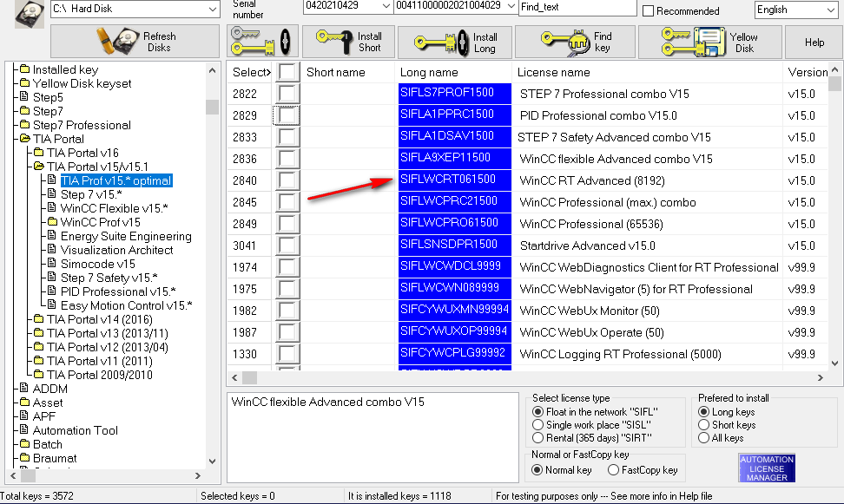Click the SIFLS7PROF1500 key cell
This screenshot has height=504, width=844.
(455, 93)
